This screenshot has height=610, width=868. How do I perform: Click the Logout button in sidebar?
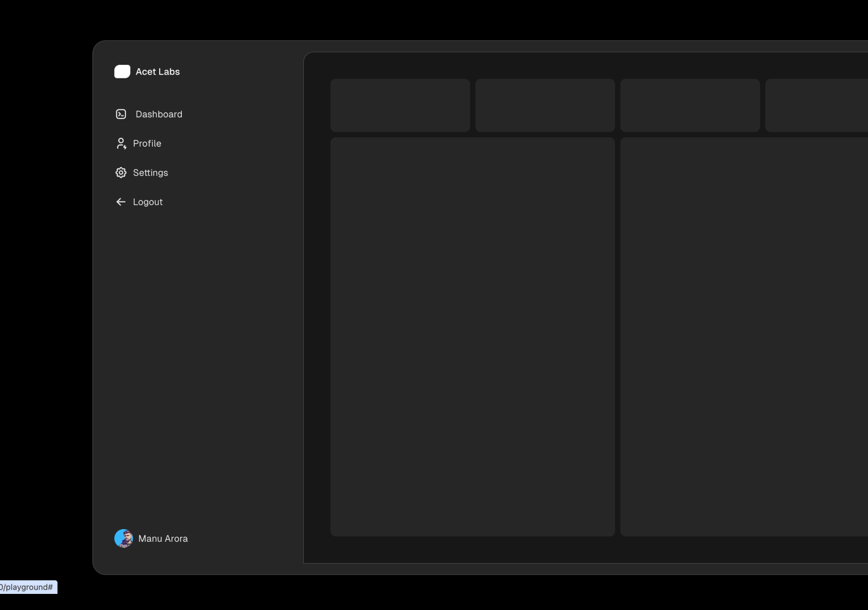(138, 201)
